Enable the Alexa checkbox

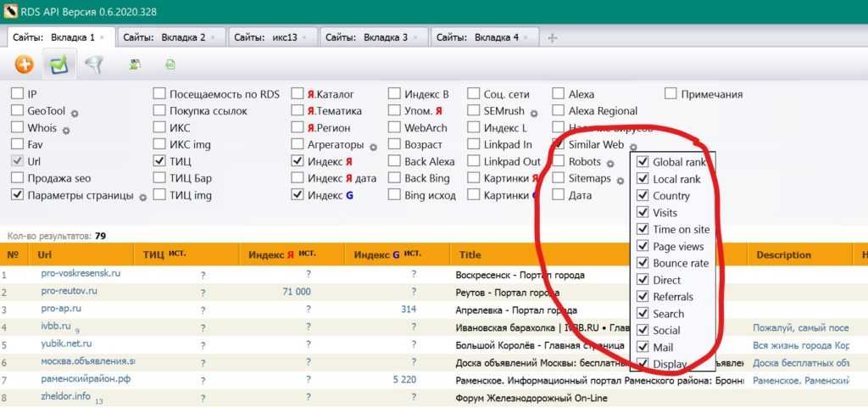click(559, 94)
